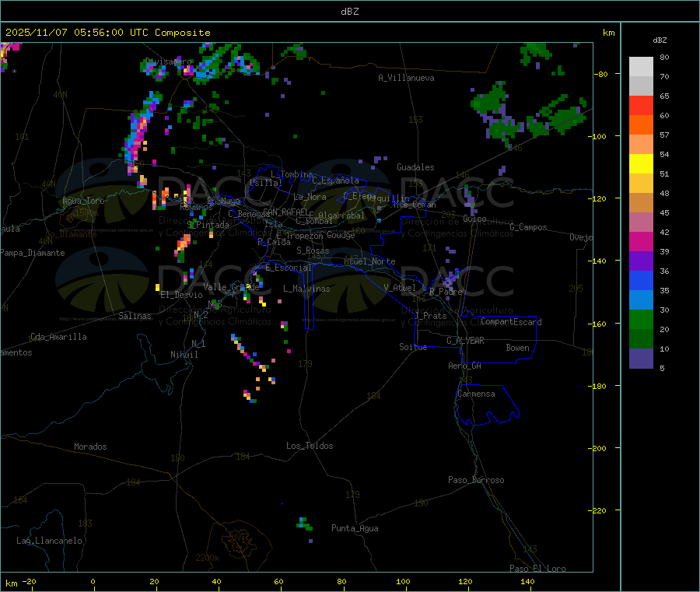The image size is (700, 592).
Task: Select the S_Rosas label
Action: (x=313, y=250)
